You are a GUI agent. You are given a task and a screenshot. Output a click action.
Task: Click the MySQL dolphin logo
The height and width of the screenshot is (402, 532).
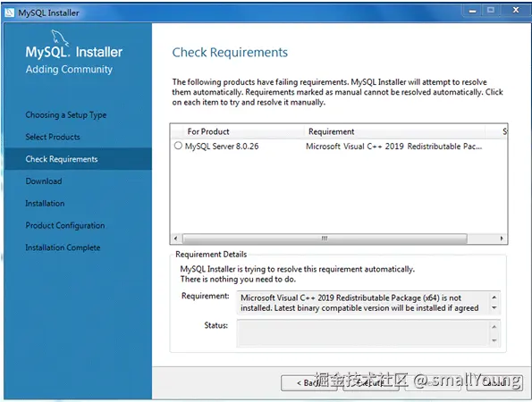pos(60,38)
